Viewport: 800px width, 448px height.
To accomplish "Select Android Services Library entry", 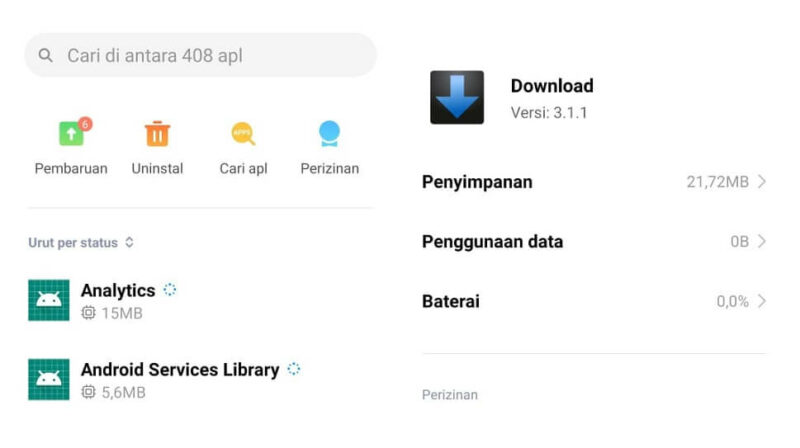I will point(201,379).
